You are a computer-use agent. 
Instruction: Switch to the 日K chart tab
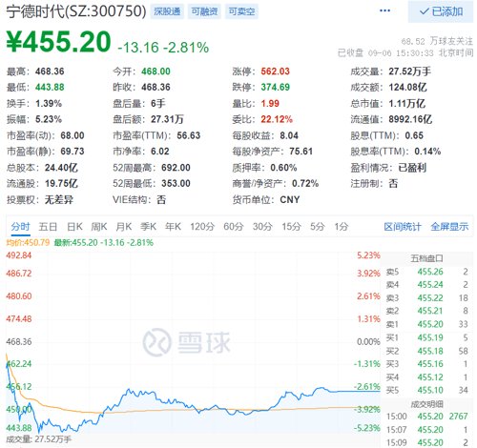(x=74, y=227)
